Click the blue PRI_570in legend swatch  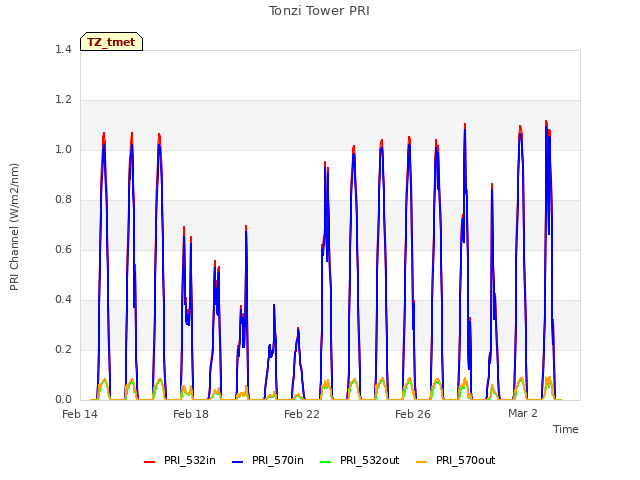(238, 462)
